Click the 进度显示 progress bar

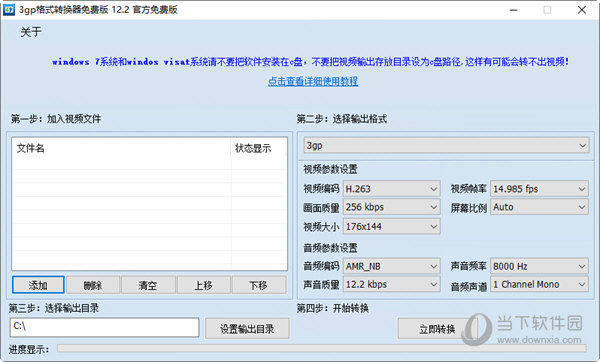(321, 348)
